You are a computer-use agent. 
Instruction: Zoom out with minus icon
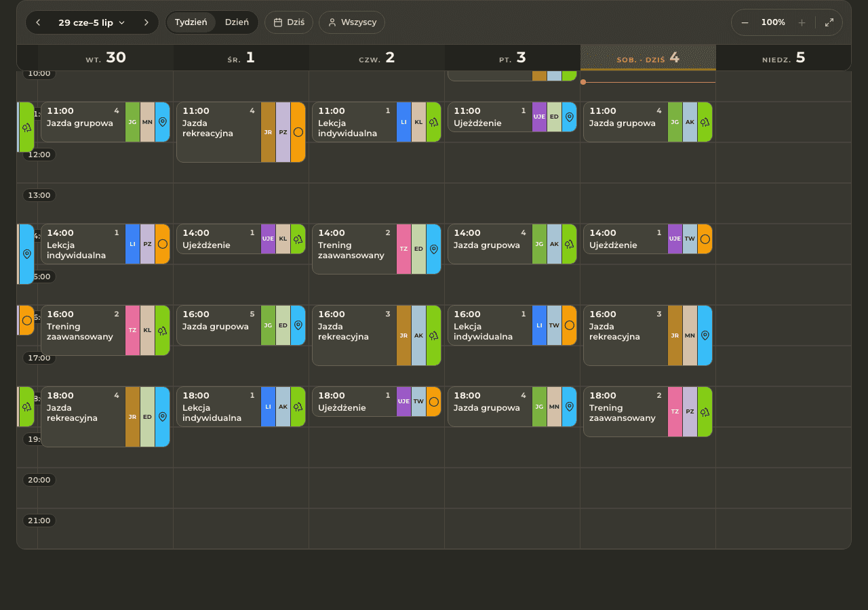click(x=745, y=22)
